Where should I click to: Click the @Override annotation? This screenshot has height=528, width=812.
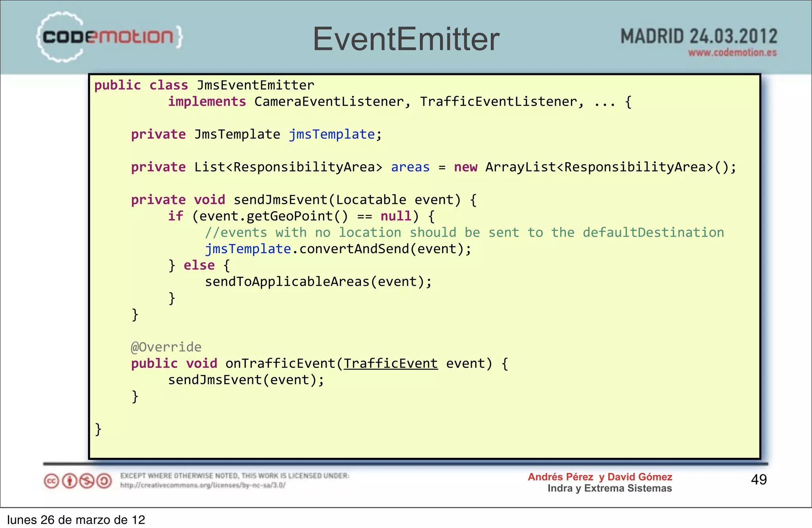(x=166, y=347)
